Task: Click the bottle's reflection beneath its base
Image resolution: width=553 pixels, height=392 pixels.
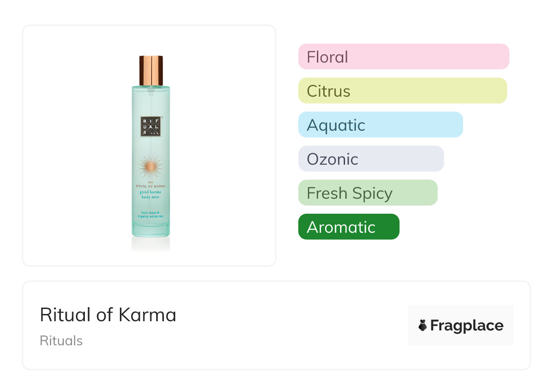Action: (150, 244)
